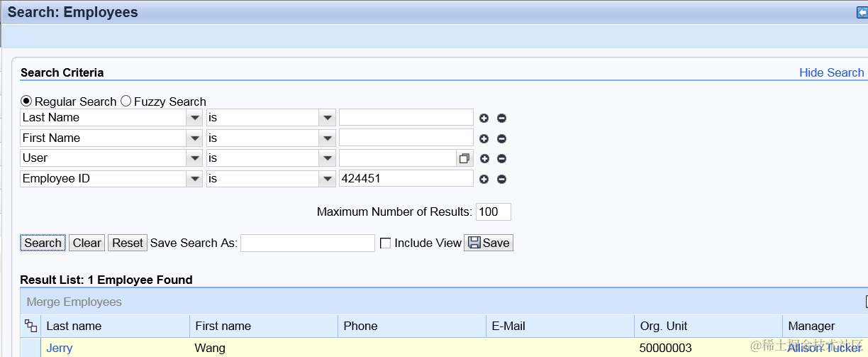Viewport: 868px width, 357px height.
Task: Select the Jerry row using its row selector
Action: pyautogui.click(x=30, y=348)
